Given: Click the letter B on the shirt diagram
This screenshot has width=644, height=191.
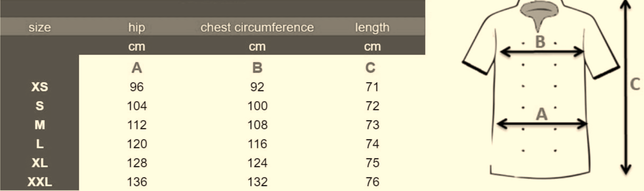Looking at the screenshot, I should (540, 42).
